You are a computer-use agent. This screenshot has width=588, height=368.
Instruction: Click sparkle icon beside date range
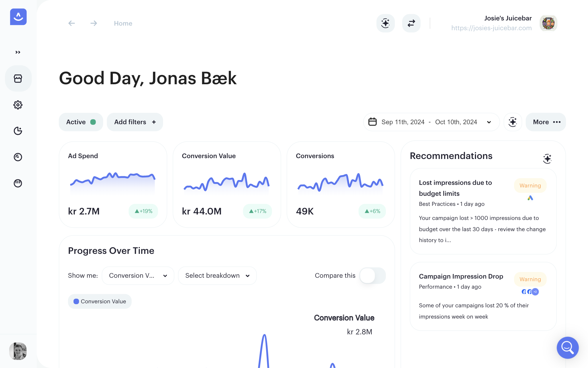513,122
